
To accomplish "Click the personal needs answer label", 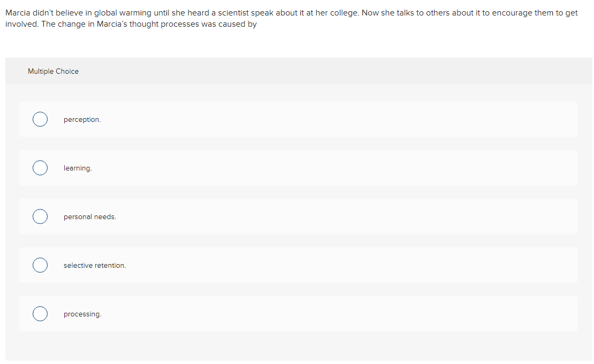I will click(x=90, y=216).
